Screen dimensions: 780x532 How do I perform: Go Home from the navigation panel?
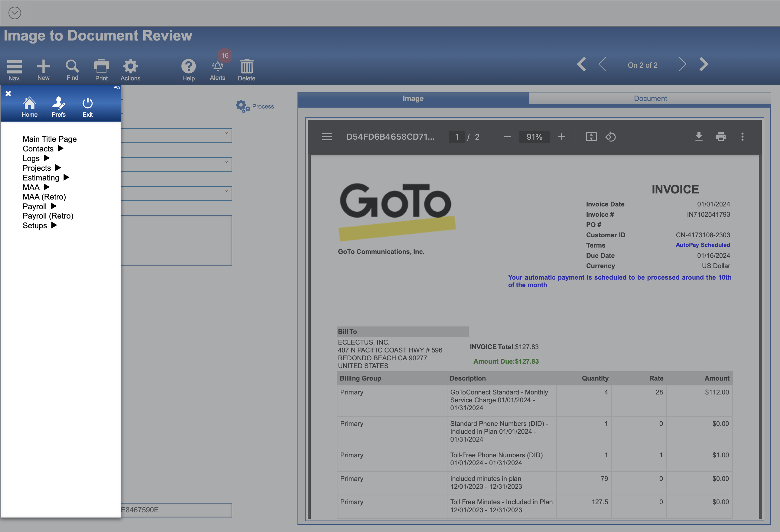[x=30, y=107]
